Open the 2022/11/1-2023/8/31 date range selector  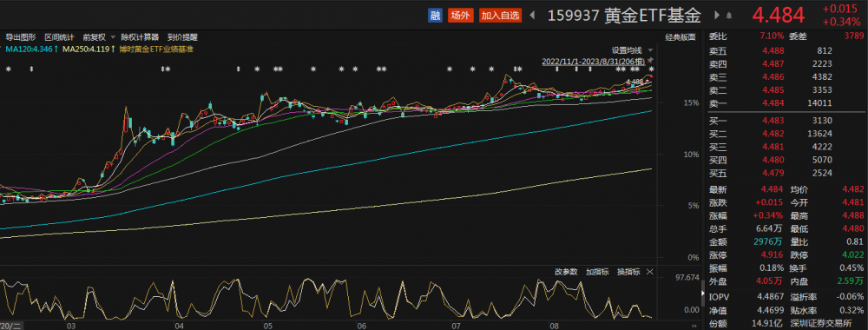594,60
